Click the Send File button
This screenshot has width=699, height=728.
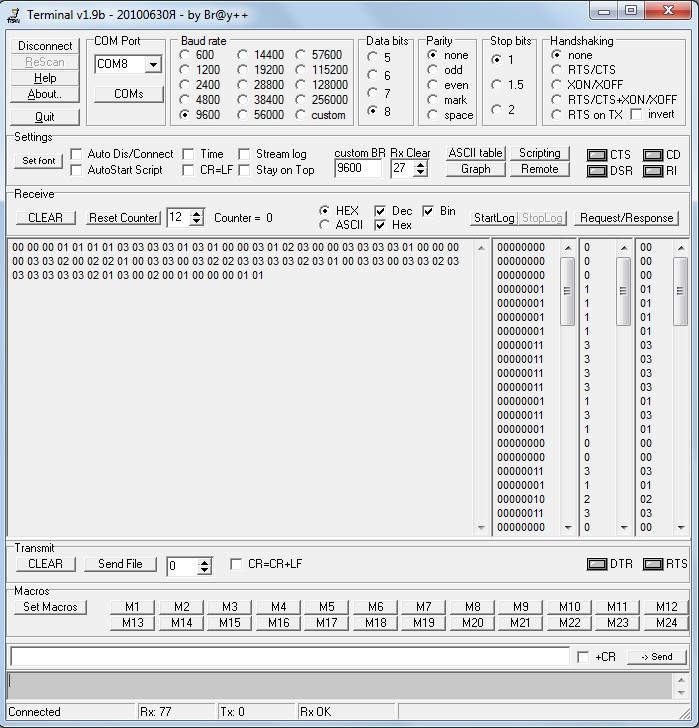pyautogui.click(x=120, y=564)
